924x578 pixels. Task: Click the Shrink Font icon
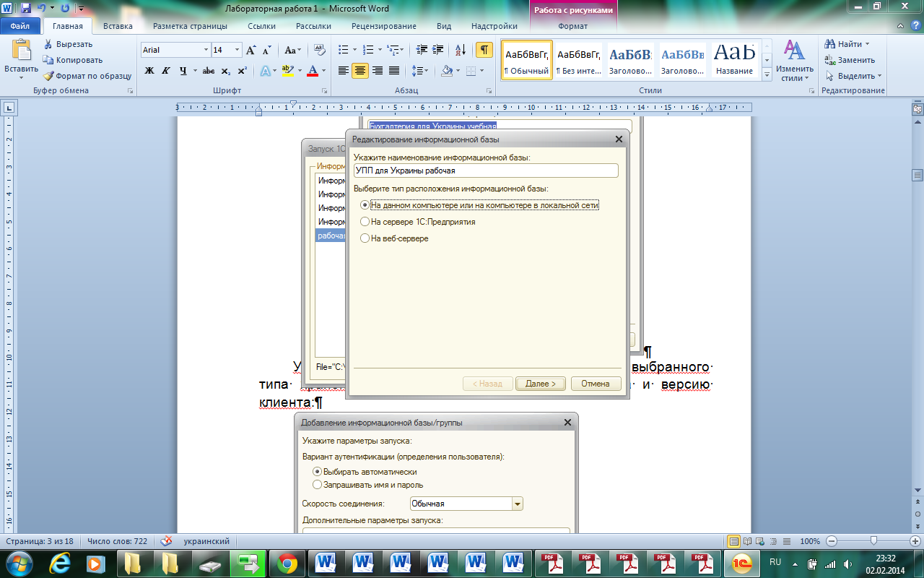pos(266,51)
